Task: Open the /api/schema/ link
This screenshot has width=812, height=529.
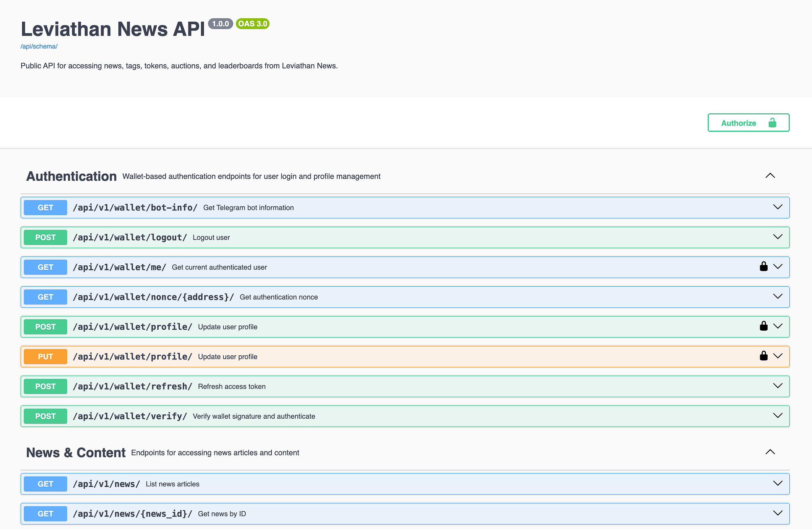Action: [39, 46]
